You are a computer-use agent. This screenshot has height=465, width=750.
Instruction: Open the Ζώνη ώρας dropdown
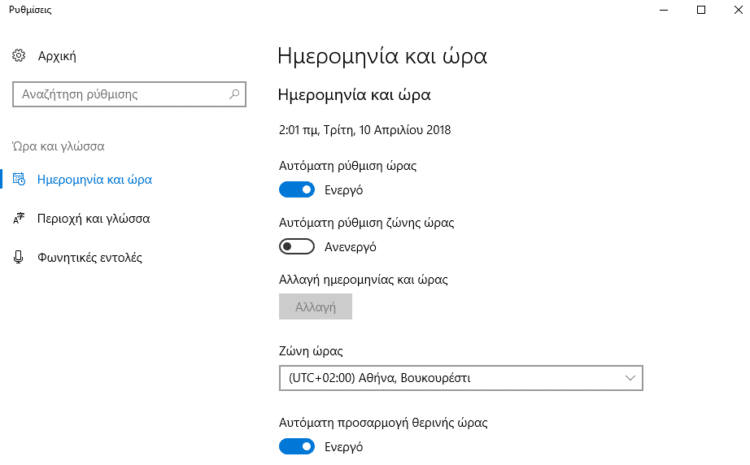tap(461, 378)
